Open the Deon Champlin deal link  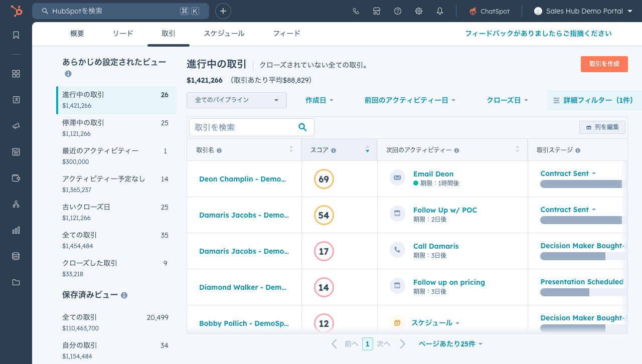click(243, 179)
